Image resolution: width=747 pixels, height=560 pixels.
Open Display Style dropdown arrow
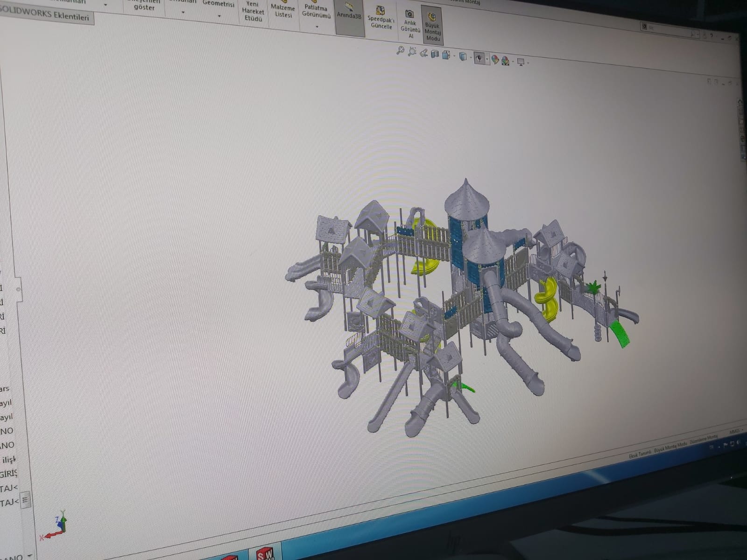[470, 58]
